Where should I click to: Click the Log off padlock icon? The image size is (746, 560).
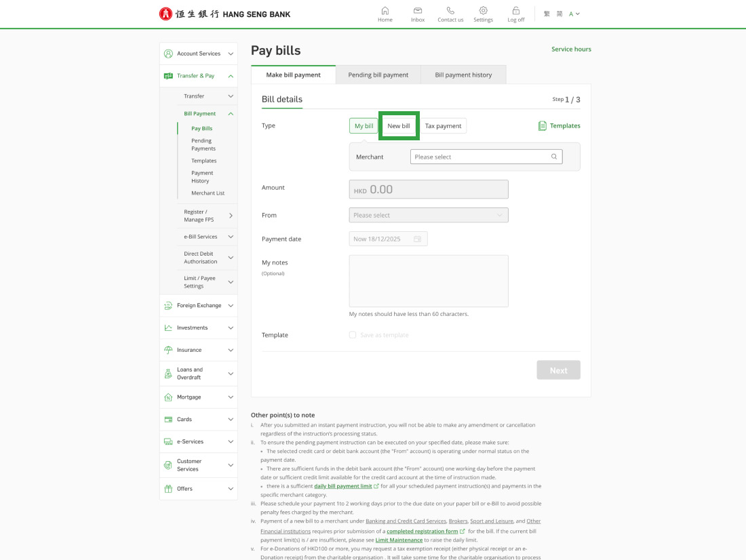516,11
